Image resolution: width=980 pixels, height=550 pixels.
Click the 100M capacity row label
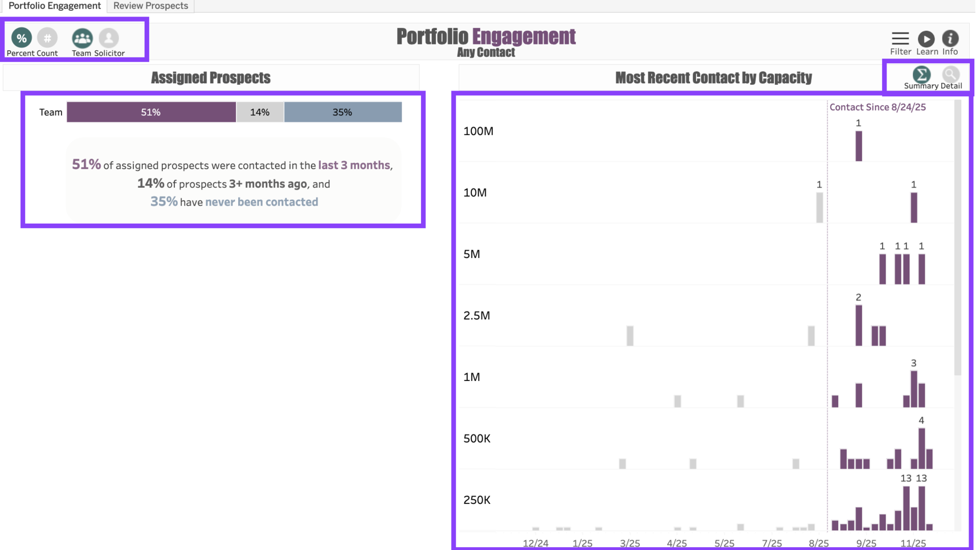tap(479, 131)
